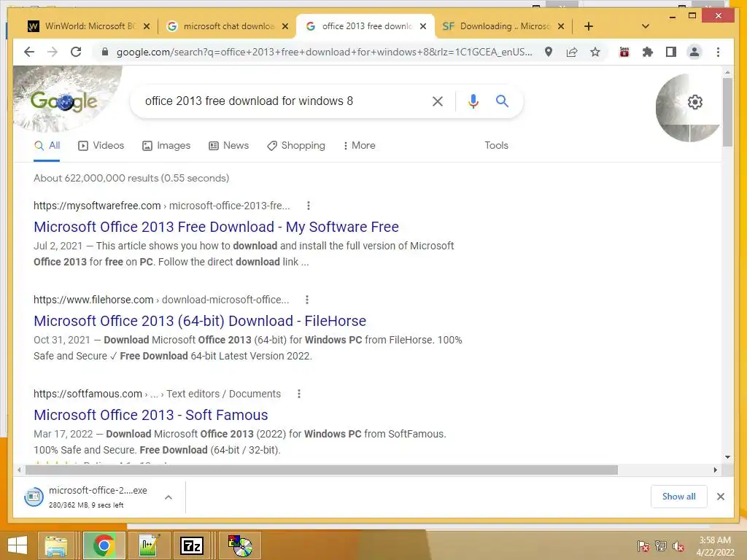Screen dimensions: 747x560
Task: Open options for filehorse.com result
Action: pos(307,300)
